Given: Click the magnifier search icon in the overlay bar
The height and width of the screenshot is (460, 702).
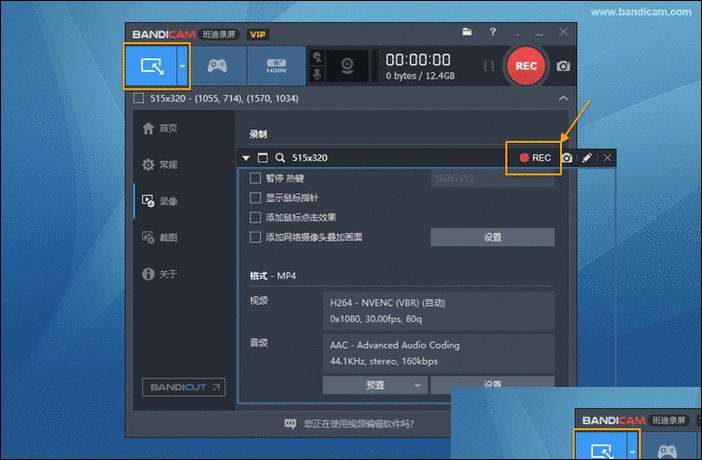Looking at the screenshot, I should [280, 158].
